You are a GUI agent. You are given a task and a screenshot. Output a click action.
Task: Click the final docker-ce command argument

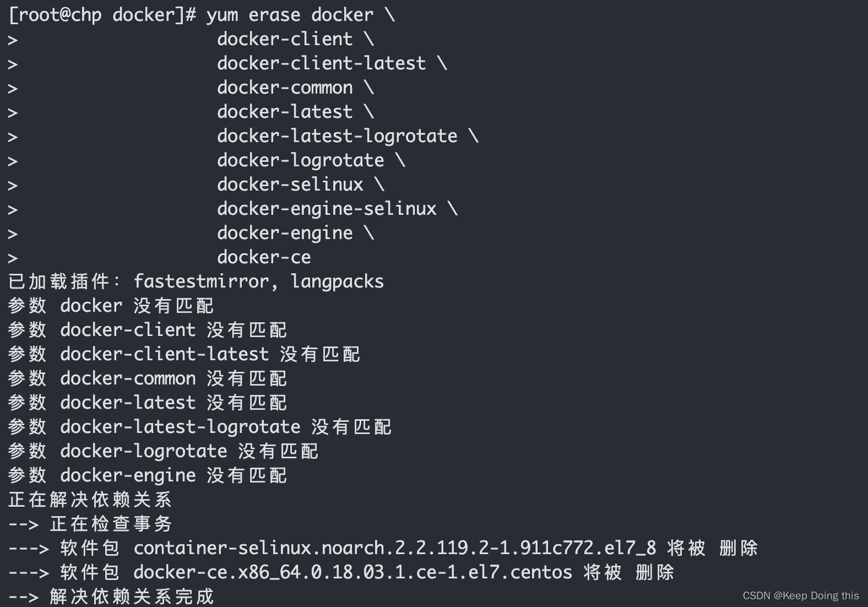pyautogui.click(x=264, y=257)
